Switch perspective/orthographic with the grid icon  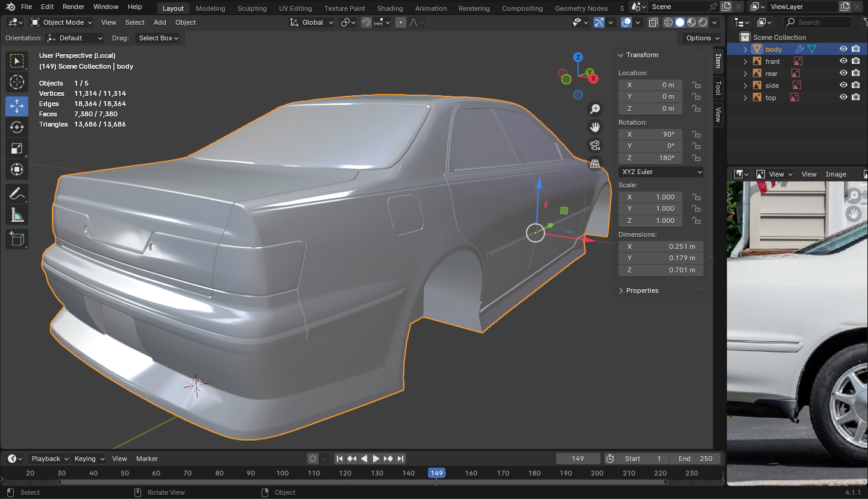click(x=595, y=163)
